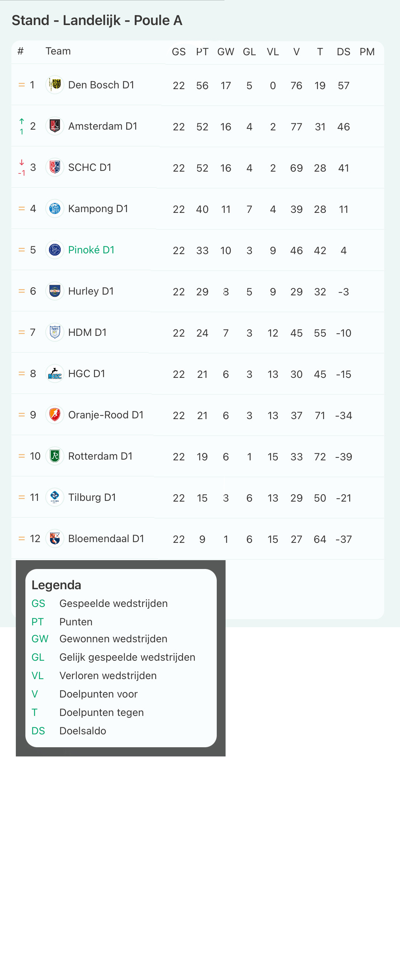
Task: Open the Den Bosch D1 team name
Action: [101, 85]
